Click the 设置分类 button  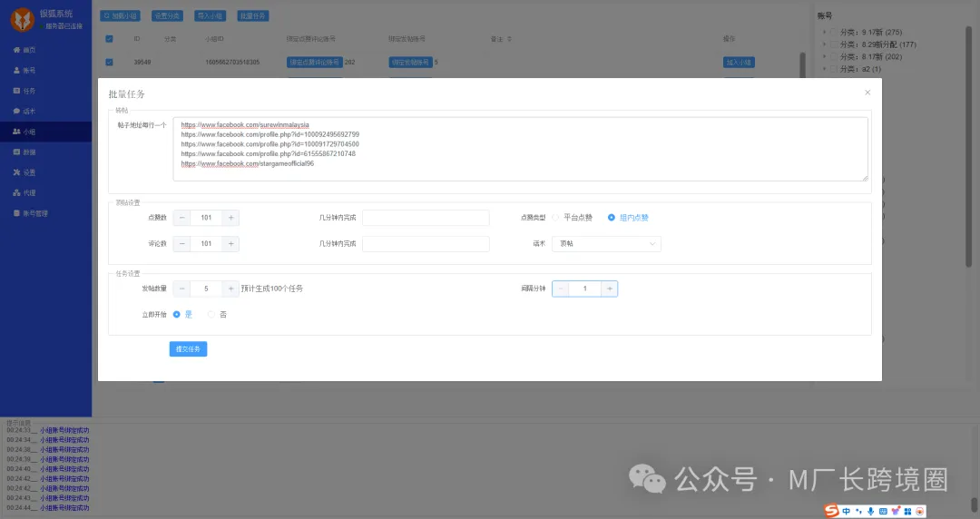click(x=167, y=15)
